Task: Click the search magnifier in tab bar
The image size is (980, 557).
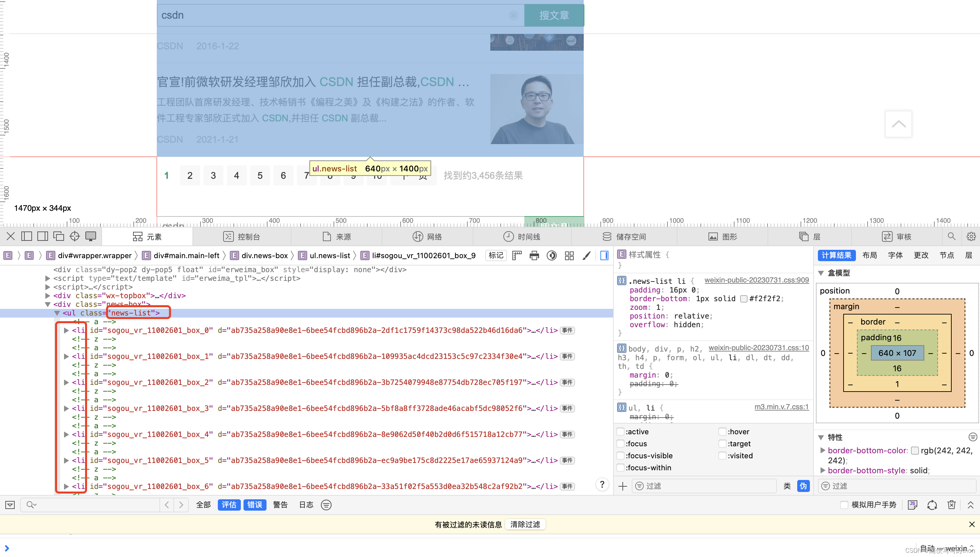Action: (x=951, y=236)
